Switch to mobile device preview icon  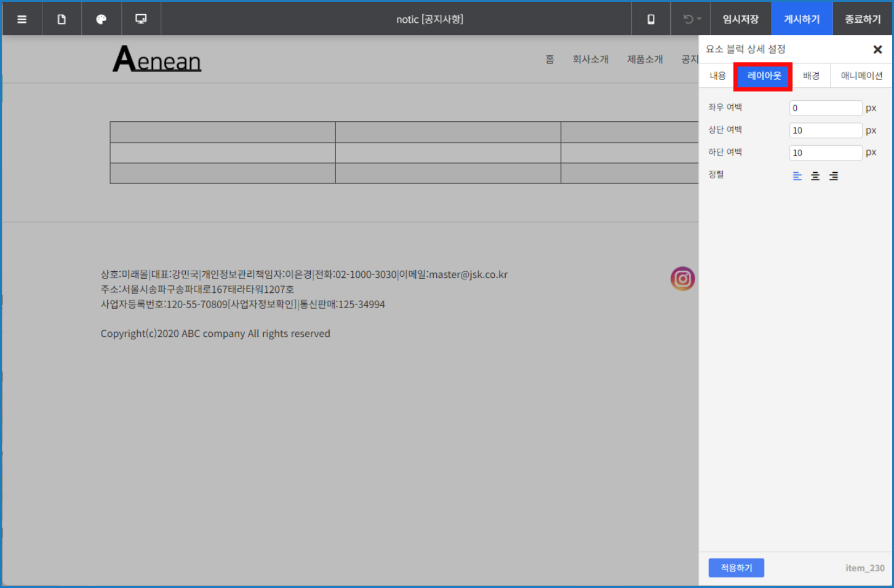[x=651, y=19]
